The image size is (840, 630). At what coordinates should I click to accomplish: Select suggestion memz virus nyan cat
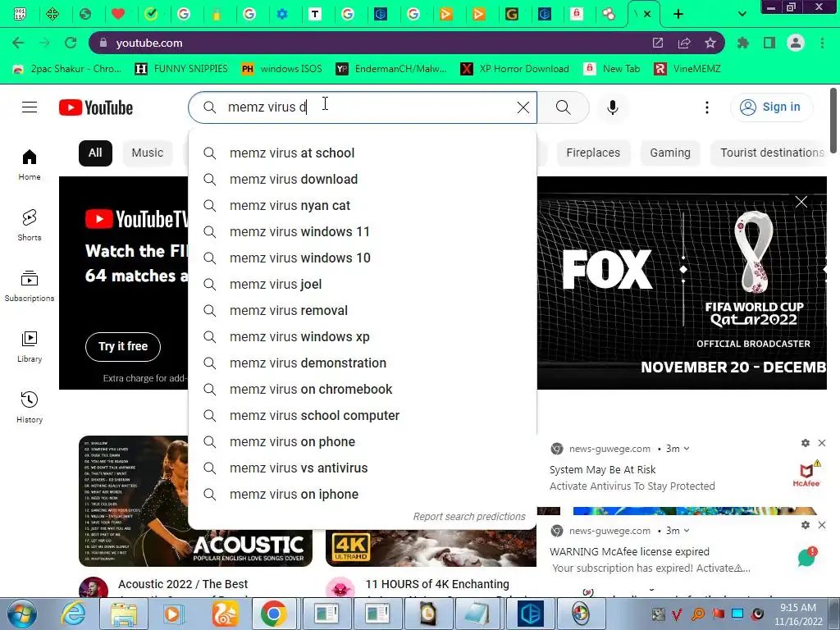tap(363, 206)
